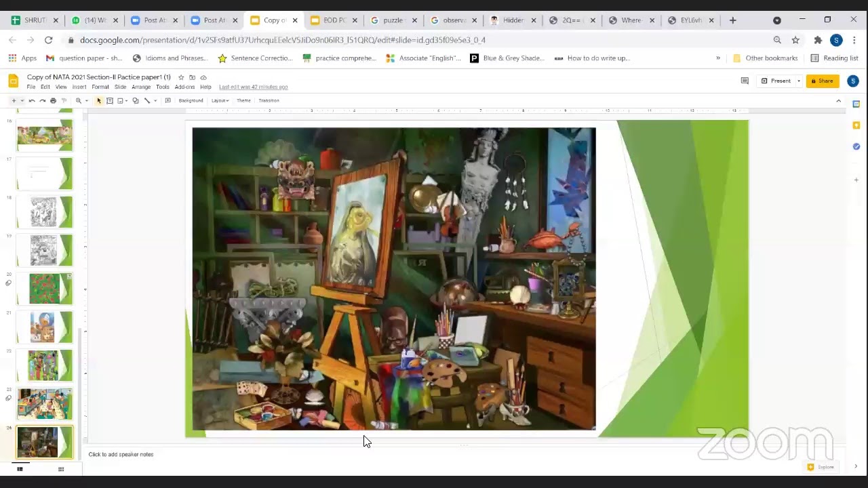
Task: Click the speaker notes field
Action: coord(465,455)
